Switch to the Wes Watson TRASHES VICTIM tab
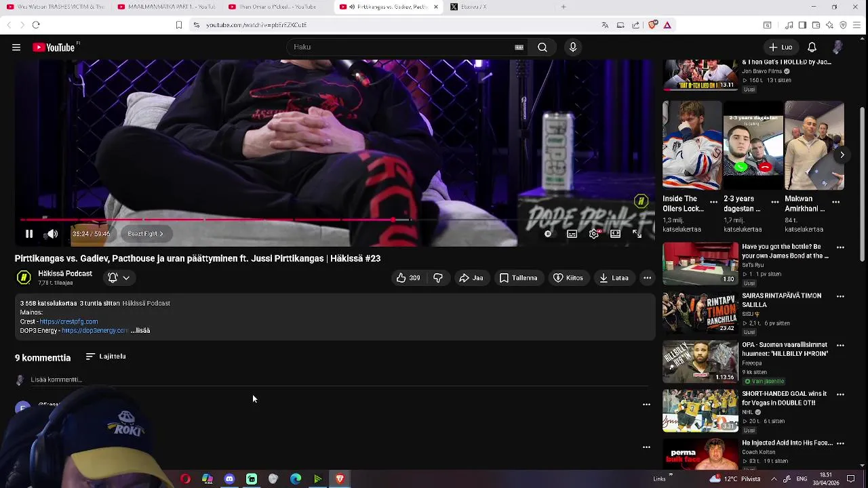868x488 pixels. (x=56, y=7)
